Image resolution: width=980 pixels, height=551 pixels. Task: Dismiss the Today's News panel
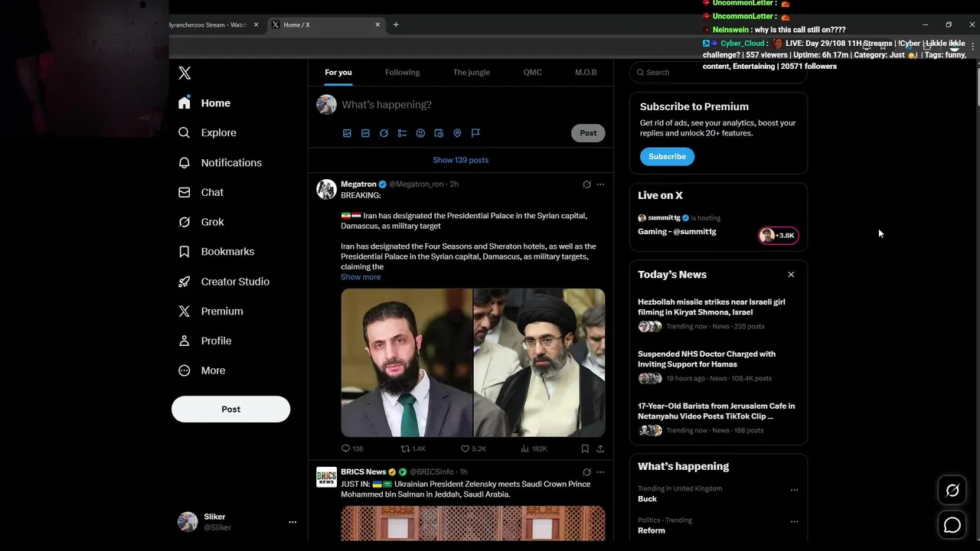point(791,275)
